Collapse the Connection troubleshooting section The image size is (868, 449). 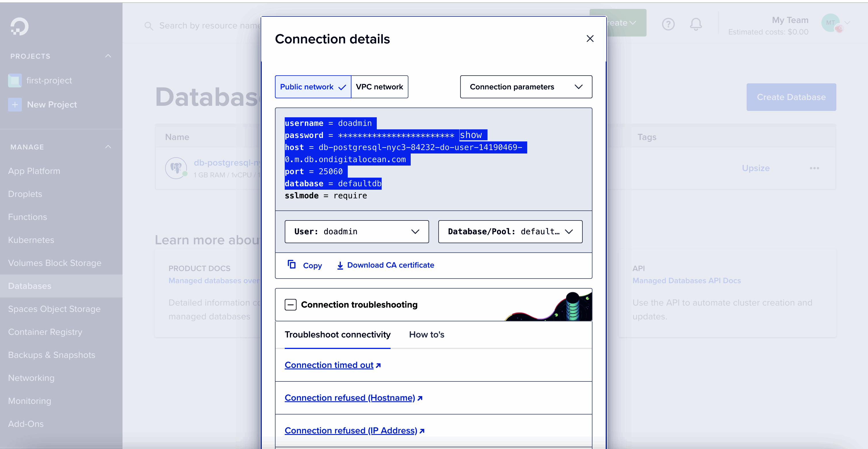click(x=290, y=304)
